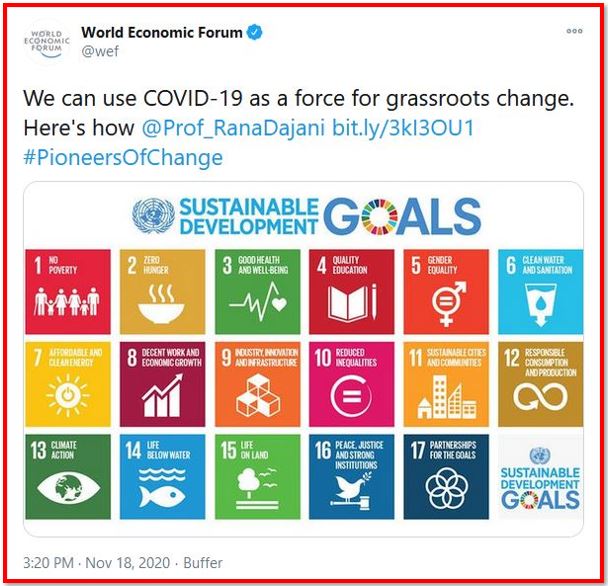Click the World Economic Forum account name
Screen dimensions: 608x586
(x=162, y=32)
